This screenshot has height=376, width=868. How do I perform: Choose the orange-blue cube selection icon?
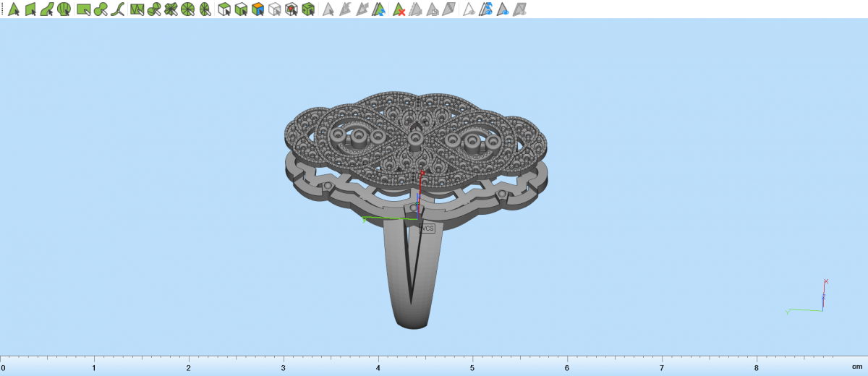coord(258,9)
